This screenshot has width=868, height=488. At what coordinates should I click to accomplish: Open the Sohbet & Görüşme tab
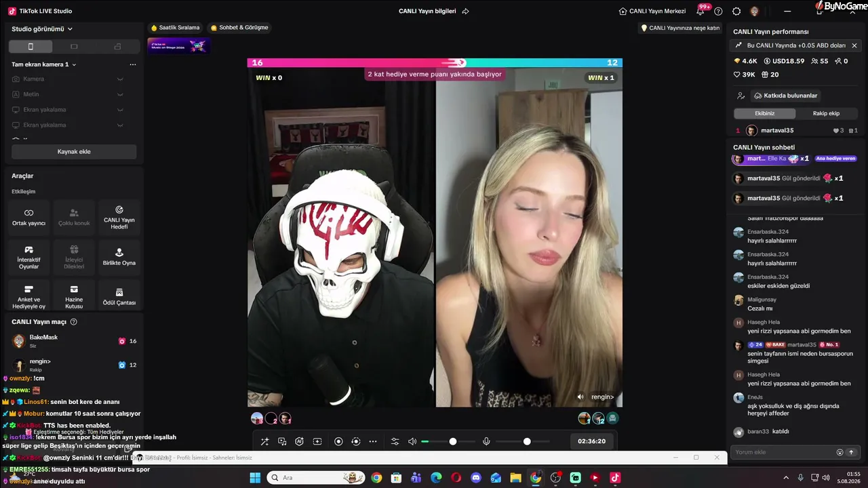point(239,28)
